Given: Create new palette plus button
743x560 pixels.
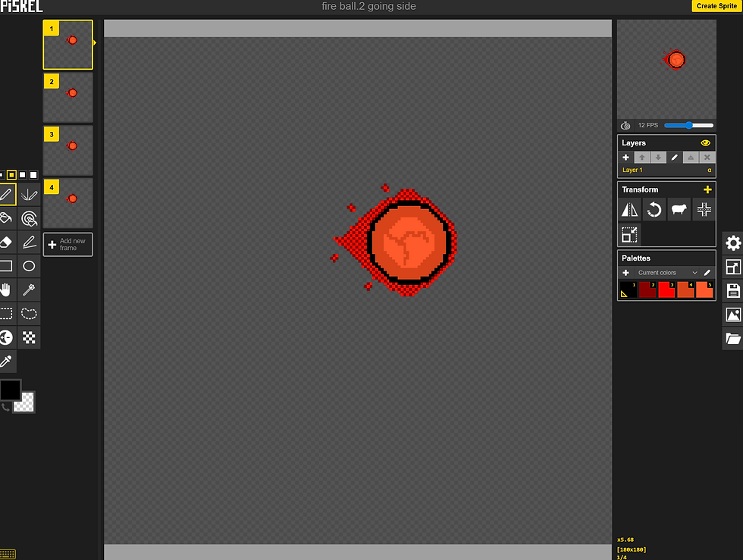Looking at the screenshot, I should click(625, 272).
